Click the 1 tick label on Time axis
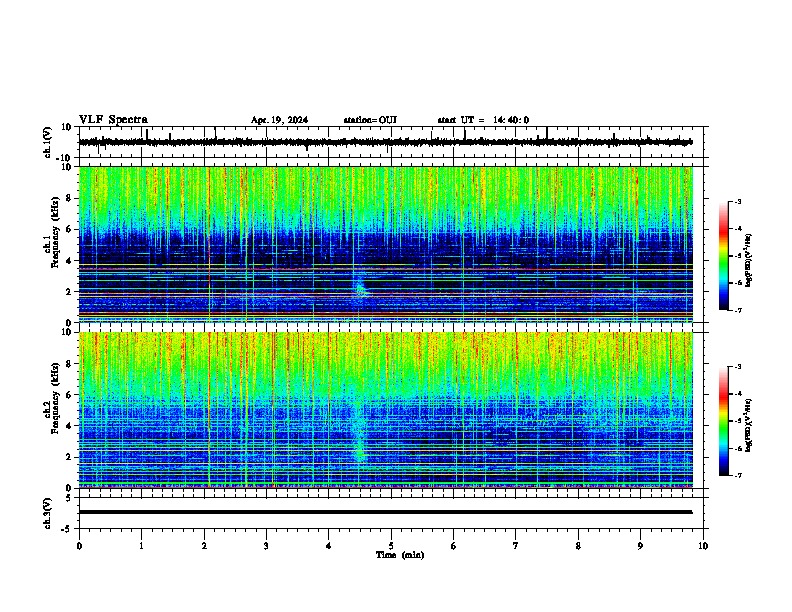 tap(141, 546)
